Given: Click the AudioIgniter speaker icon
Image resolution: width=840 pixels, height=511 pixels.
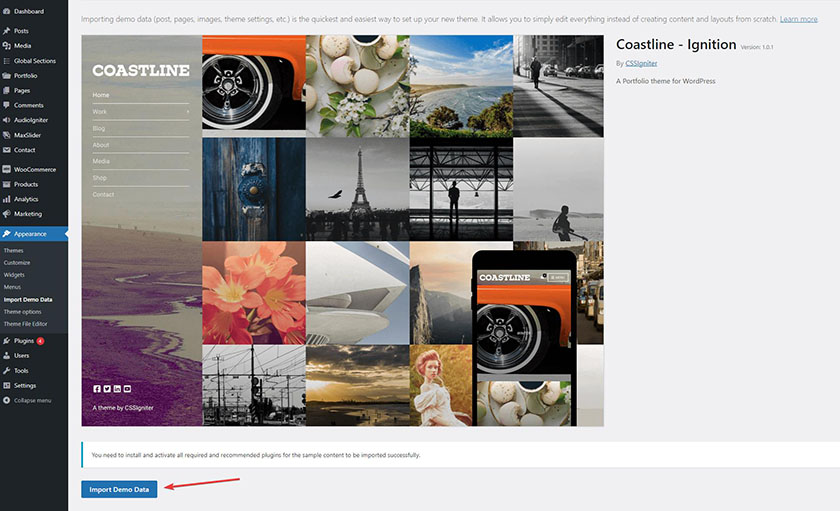Looking at the screenshot, I should (x=6, y=120).
